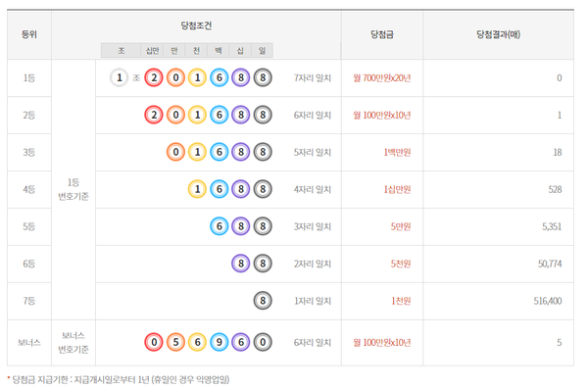Click the 5천원 prize amount
Screen dimensions: 588x388
(401, 264)
